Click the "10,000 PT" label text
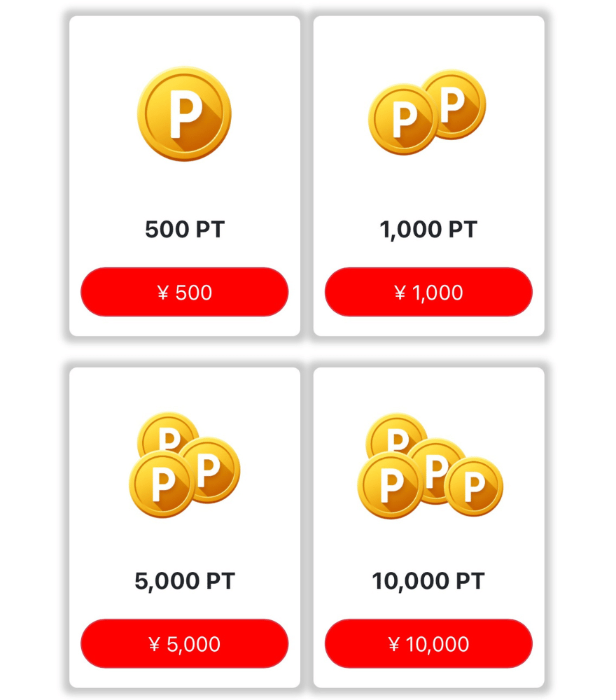This screenshot has height=700, width=616. point(428,581)
